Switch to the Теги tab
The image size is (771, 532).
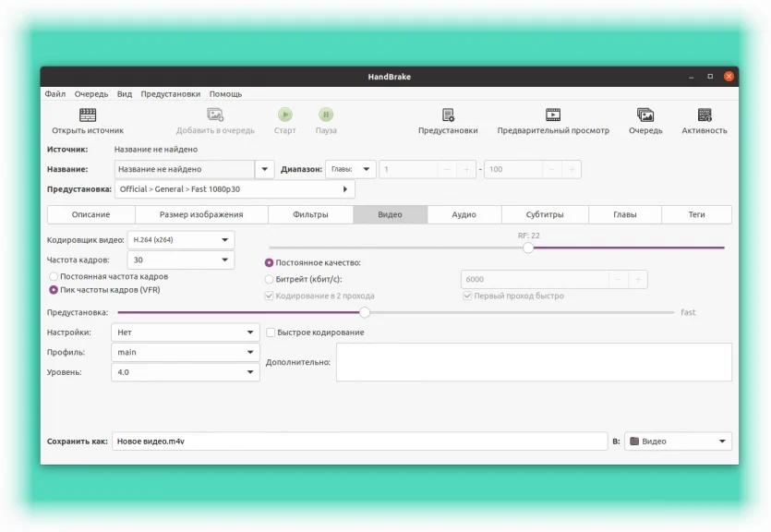pyautogui.click(x=697, y=214)
